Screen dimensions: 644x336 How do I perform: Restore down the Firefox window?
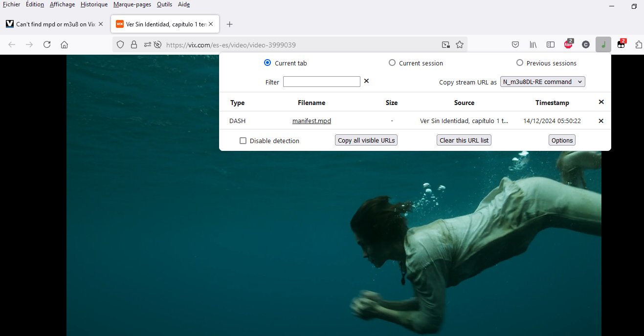pos(634,6)
